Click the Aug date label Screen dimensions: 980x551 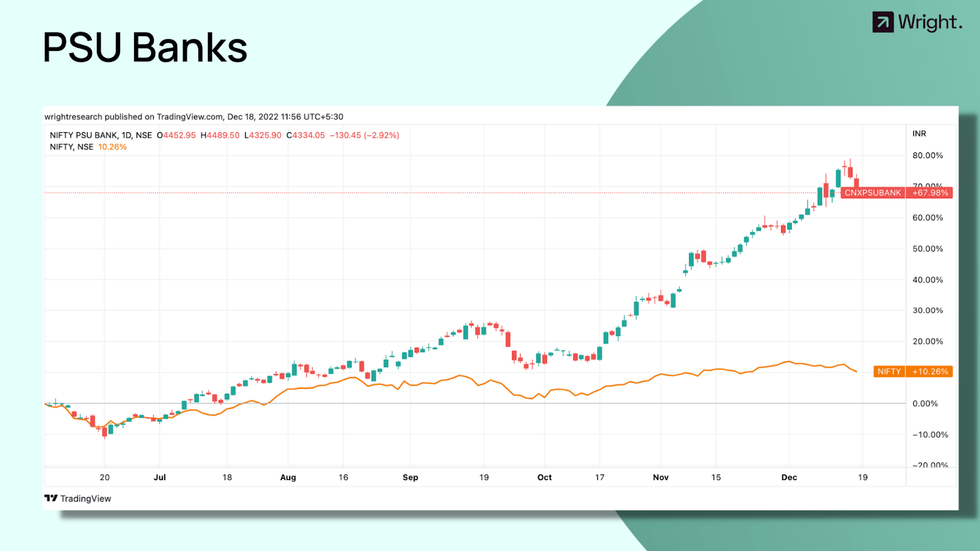288,478
